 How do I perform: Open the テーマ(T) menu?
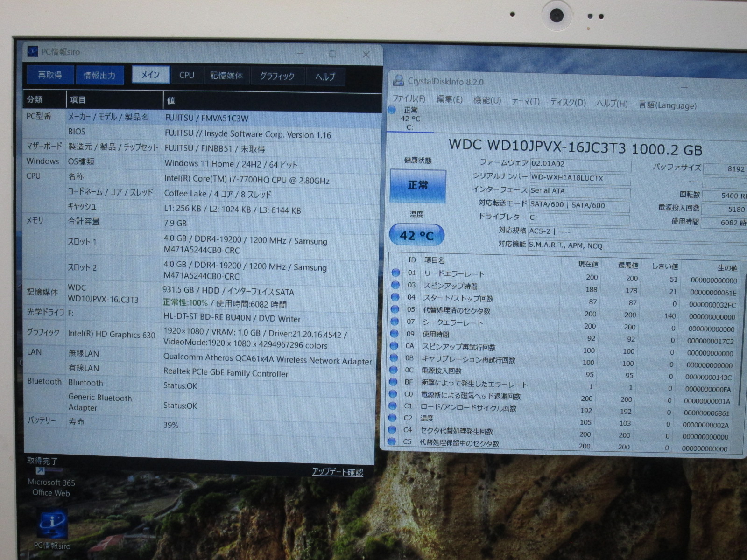526,101
